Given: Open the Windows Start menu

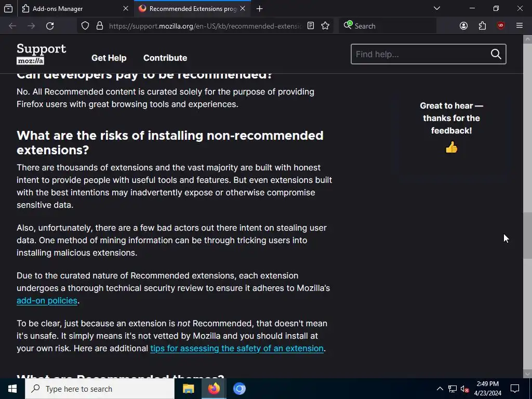Looking at the screenshot, I should click(12, 389).
